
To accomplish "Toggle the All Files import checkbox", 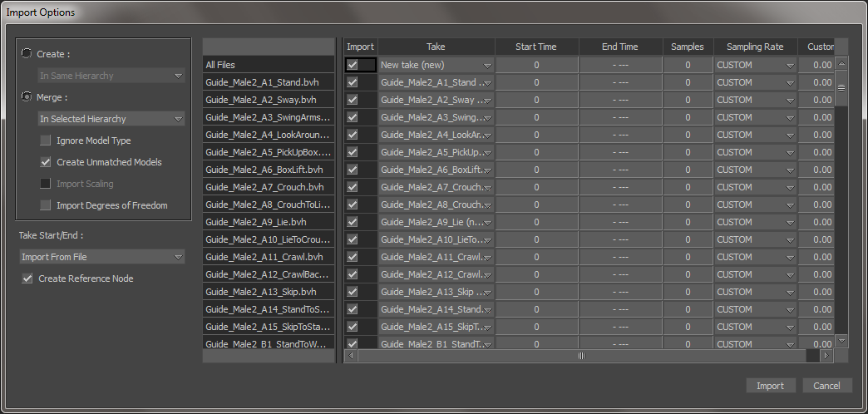I will (x=352, y=65).
